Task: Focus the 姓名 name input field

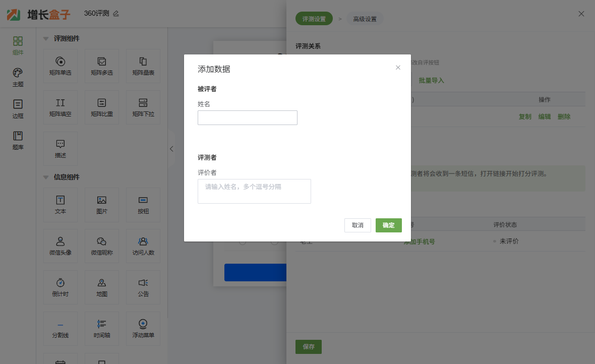Action: tap(248, 117)
